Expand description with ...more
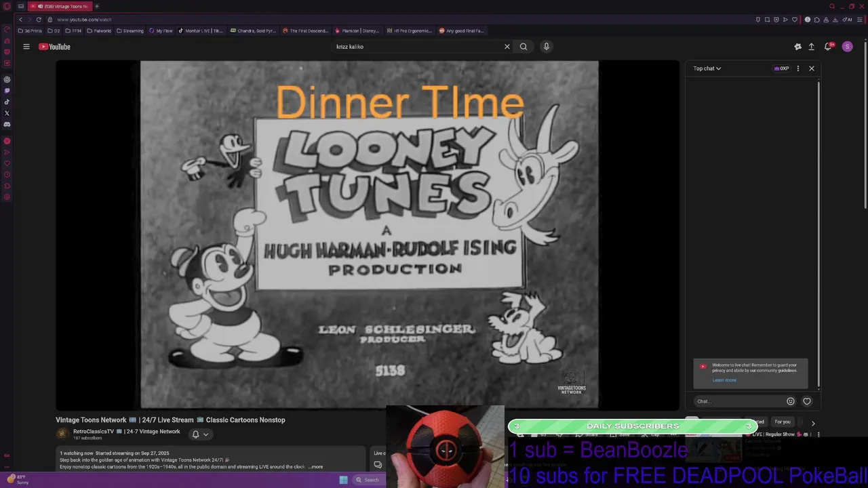 coord(315,467)
